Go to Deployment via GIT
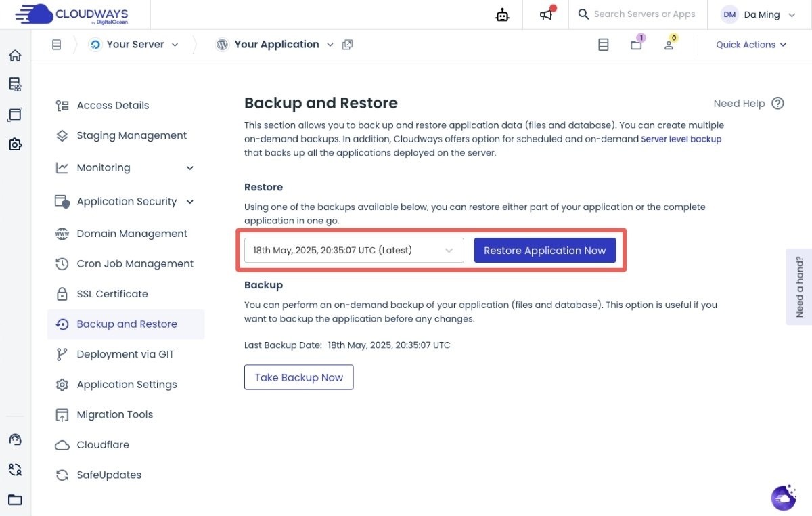This screenshot has width=812, height=516. [x=125, y=354]
